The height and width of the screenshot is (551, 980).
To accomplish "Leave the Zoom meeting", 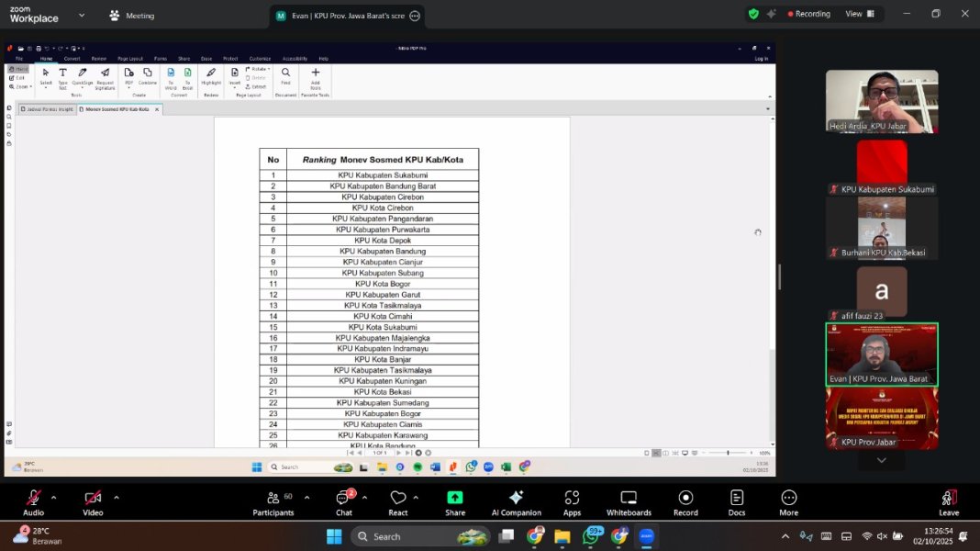I will point(949,502).
